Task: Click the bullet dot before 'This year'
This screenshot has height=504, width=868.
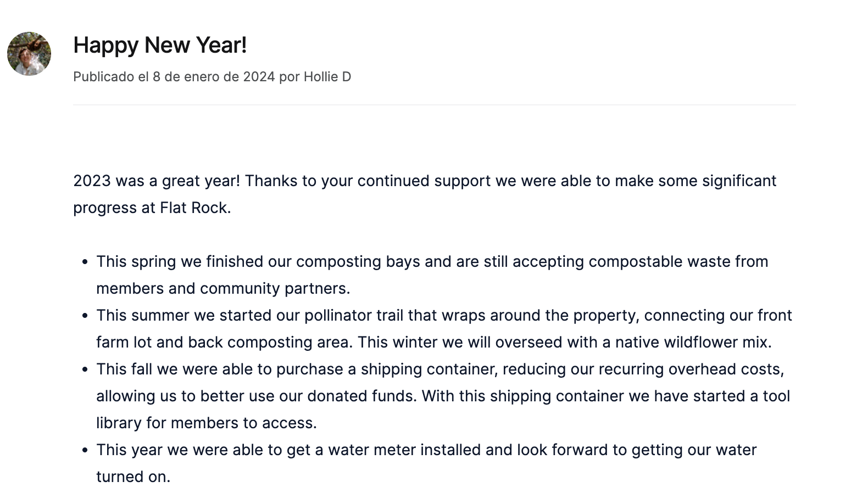Action: (x=85, y=451)
